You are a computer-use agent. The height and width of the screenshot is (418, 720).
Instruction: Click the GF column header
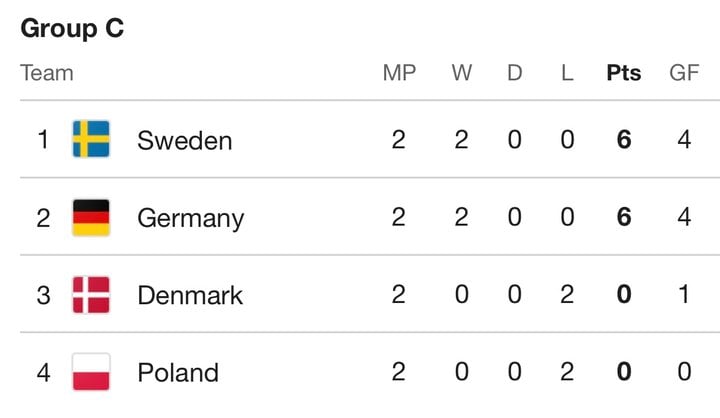[x=684, y=73]
